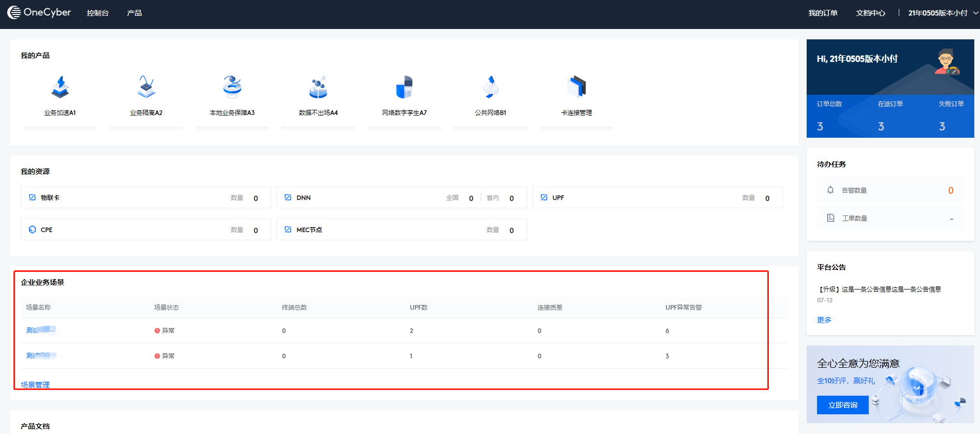Open the 网络数字孪生A7 shield icon
Screen dimensions: 980x434
(x=404, y=87)
